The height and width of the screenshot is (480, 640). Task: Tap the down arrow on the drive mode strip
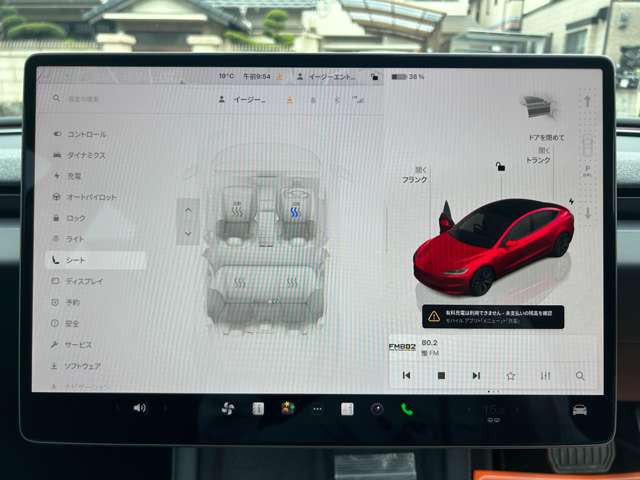(588, 213)
